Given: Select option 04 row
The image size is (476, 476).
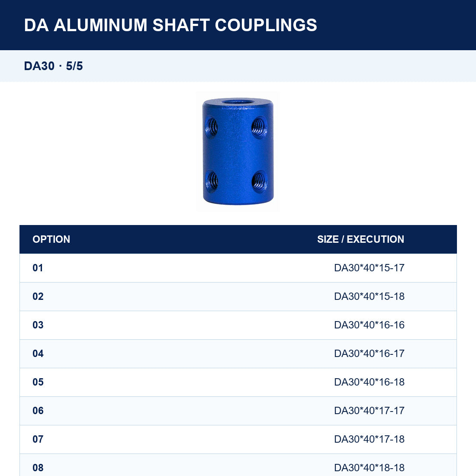Looking at the screenshot, I should (x=238, y=354).
